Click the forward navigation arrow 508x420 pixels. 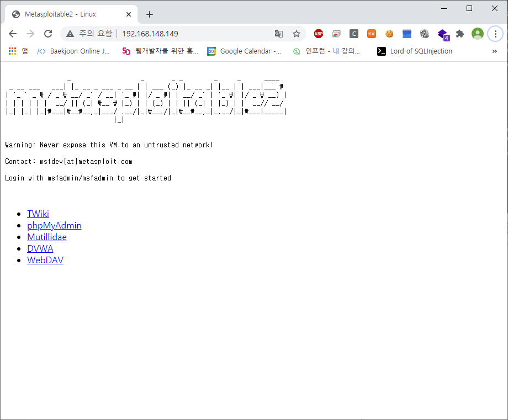coord(30,34)
